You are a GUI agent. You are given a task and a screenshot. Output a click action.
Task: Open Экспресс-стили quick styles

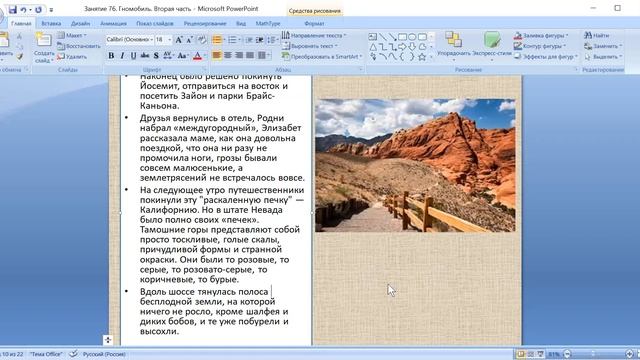492,46
